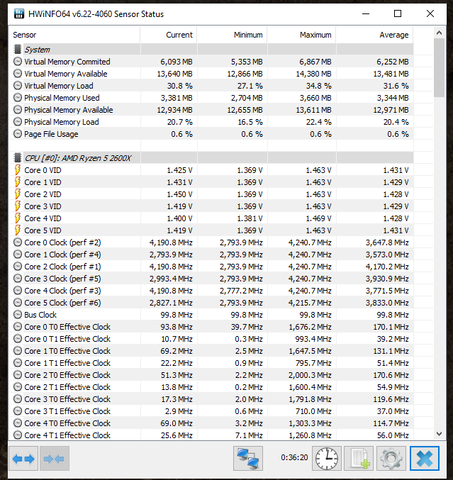Click the HWiNFO64 title bar app icon
Image resolution: width=453 pixels, height=480 pixels.
[x=19, y=14]
